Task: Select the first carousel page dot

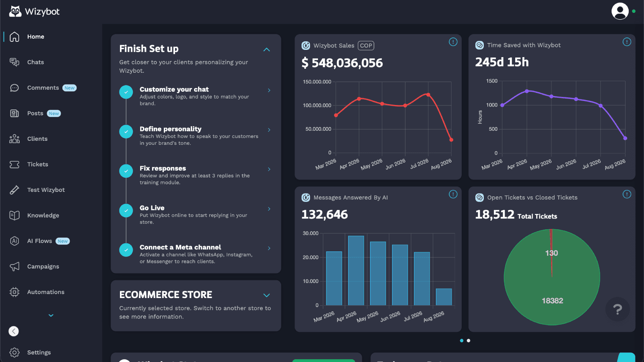Action: pos(462,341)
